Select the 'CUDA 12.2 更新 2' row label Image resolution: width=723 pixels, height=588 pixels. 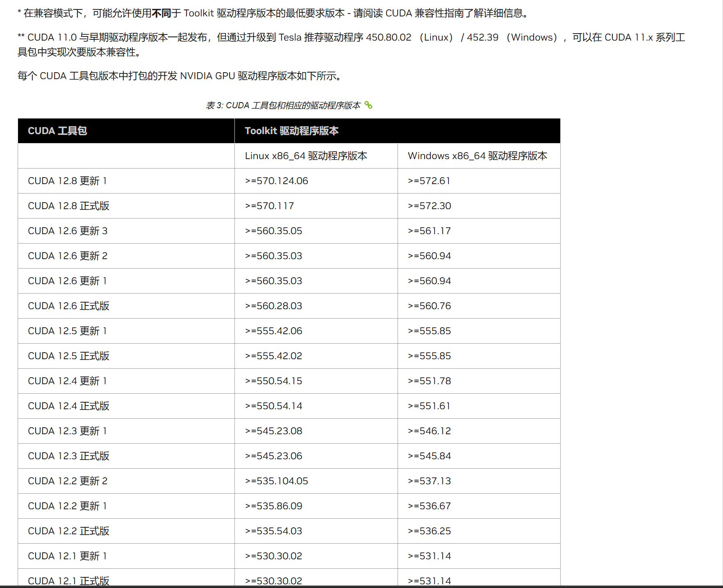(68, 481)
